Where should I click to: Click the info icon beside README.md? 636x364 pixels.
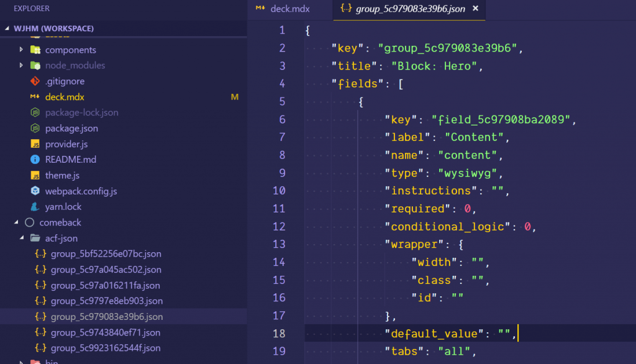[35, 160]
